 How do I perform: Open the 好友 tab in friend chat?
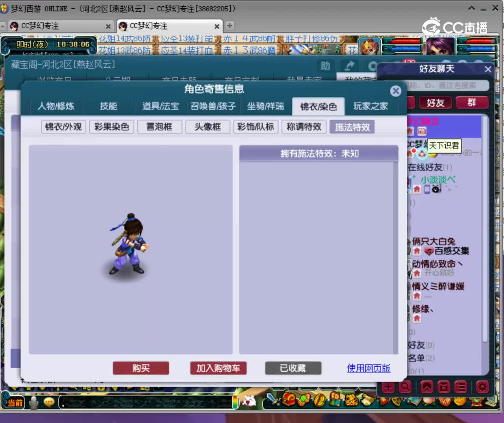point(435,103)
